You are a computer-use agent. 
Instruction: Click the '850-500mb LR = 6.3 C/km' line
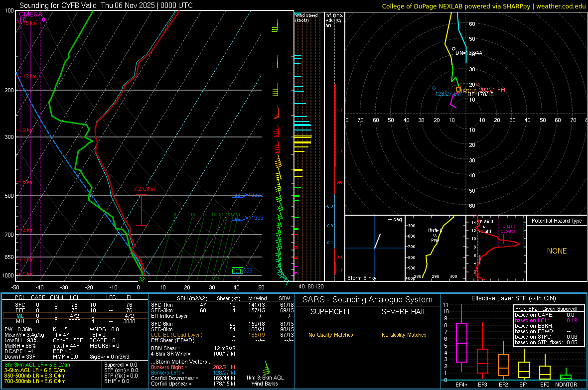pyautogui.click(x=35, y=376)
